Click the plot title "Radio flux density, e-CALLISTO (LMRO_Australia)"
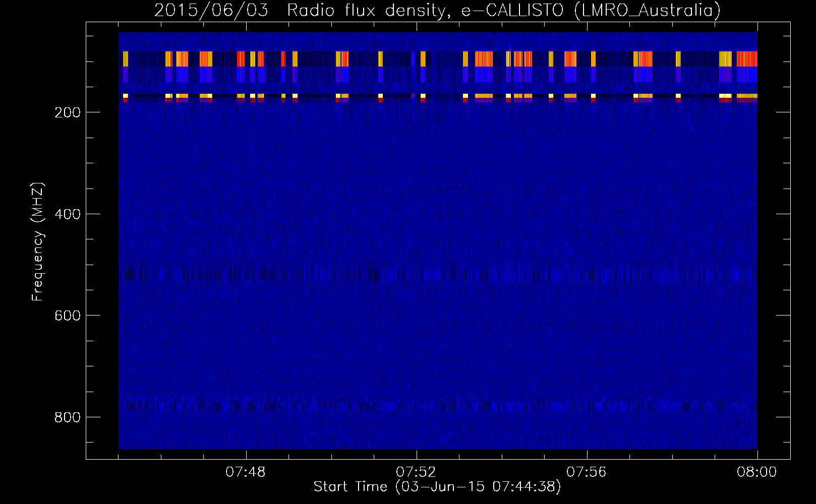Screen dimensions: 816x504 pos(504,10)
